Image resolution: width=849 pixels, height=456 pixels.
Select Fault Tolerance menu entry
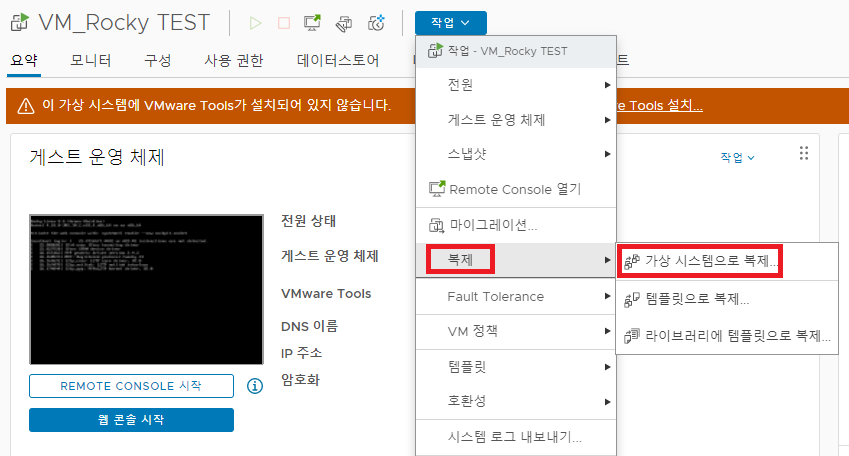click(516, 296)
